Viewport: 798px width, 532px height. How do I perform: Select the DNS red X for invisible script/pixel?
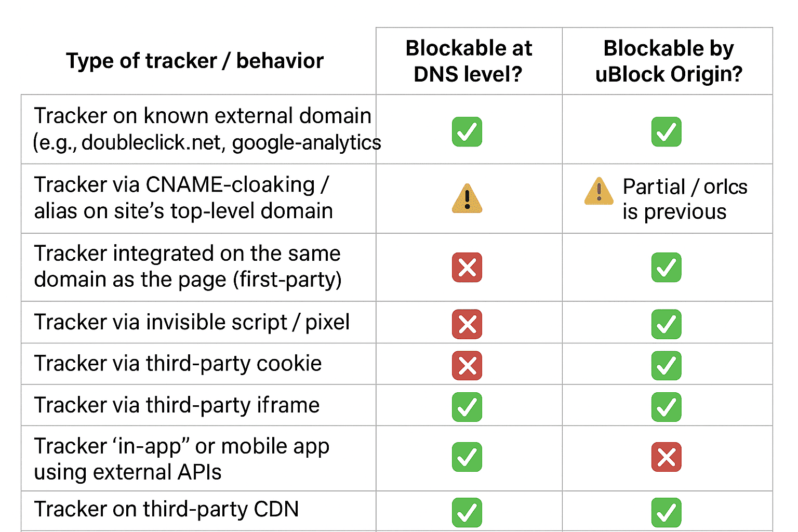click(467, 324)
